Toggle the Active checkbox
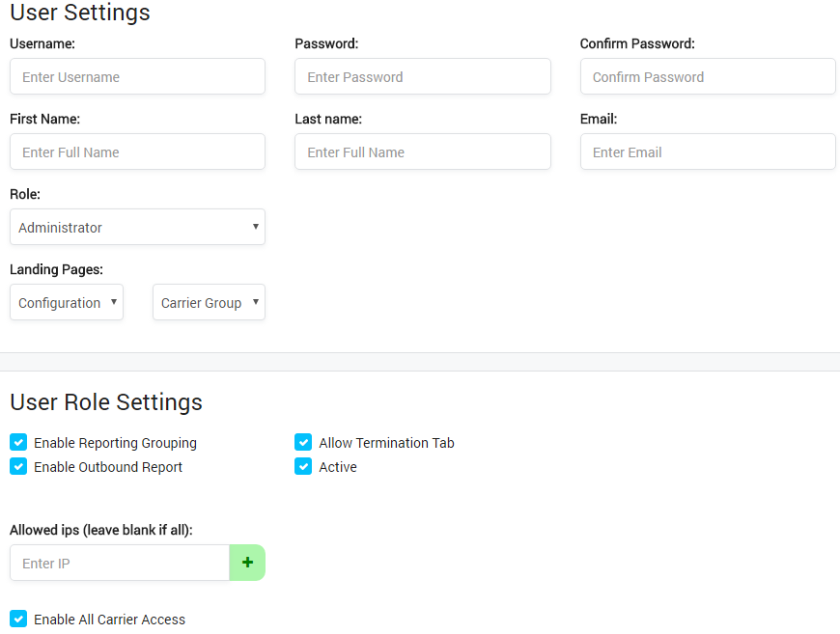 pos(303,466)
